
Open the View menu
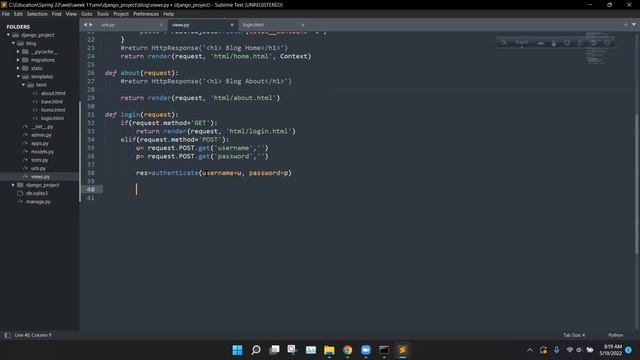(x=71, y=14)
